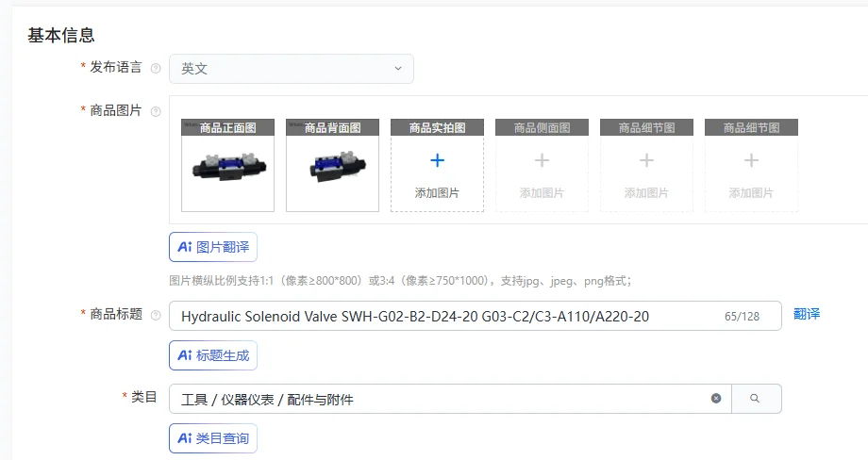868x460 pixels.
Task: Click the AI 类目查询 button
Action: click(x=213, y=438)
